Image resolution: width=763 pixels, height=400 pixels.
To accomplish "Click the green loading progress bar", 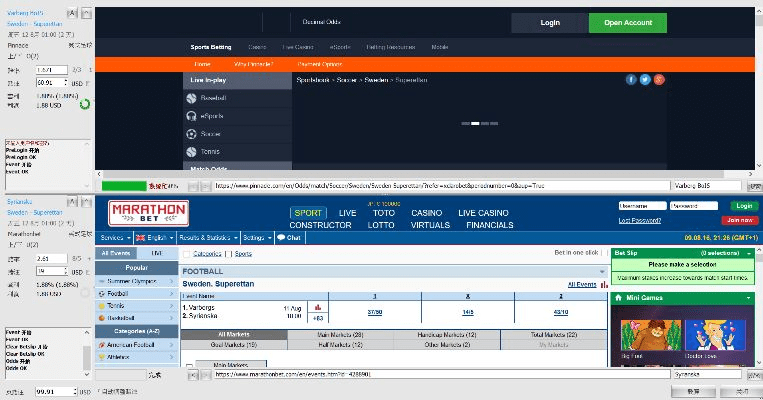I will point(123,185).
